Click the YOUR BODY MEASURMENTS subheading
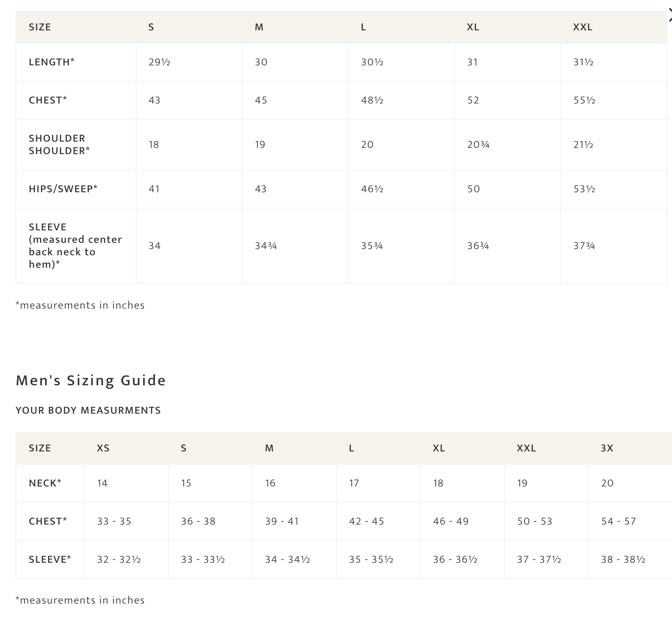Image resolution: width=672 pixels, height=618 pixels. tap(88, 410)
